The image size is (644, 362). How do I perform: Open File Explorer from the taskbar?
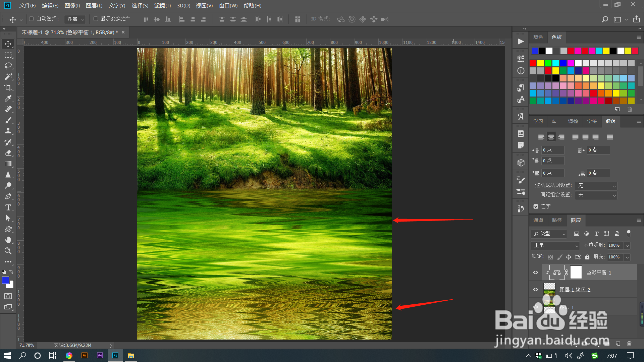pyautogui.click(x=131, y=356)
